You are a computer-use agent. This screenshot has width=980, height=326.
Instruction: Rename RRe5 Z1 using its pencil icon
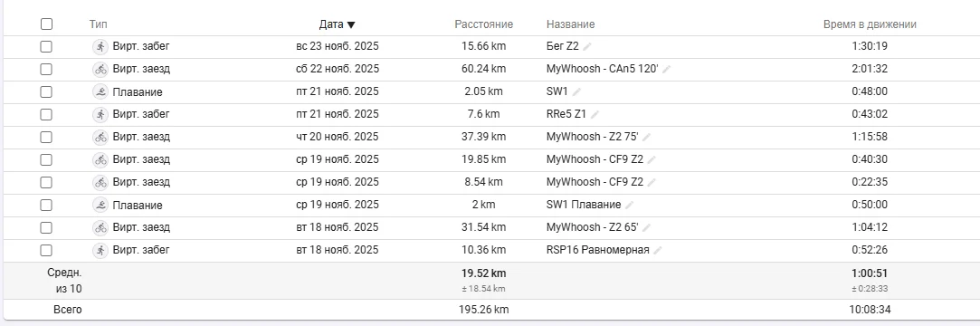(x=595, y=114)
